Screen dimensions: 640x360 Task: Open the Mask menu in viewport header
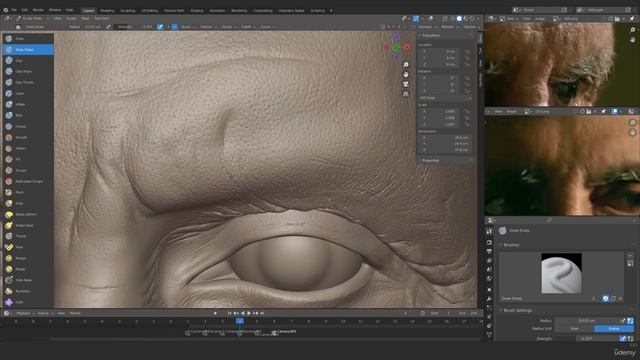[85, 18]
